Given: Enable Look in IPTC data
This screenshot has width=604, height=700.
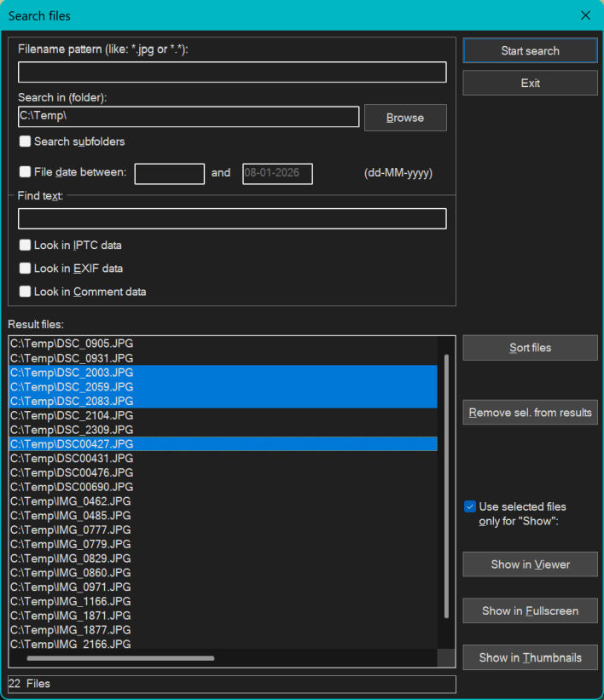Looking at the screenshot, I should 26,246.
